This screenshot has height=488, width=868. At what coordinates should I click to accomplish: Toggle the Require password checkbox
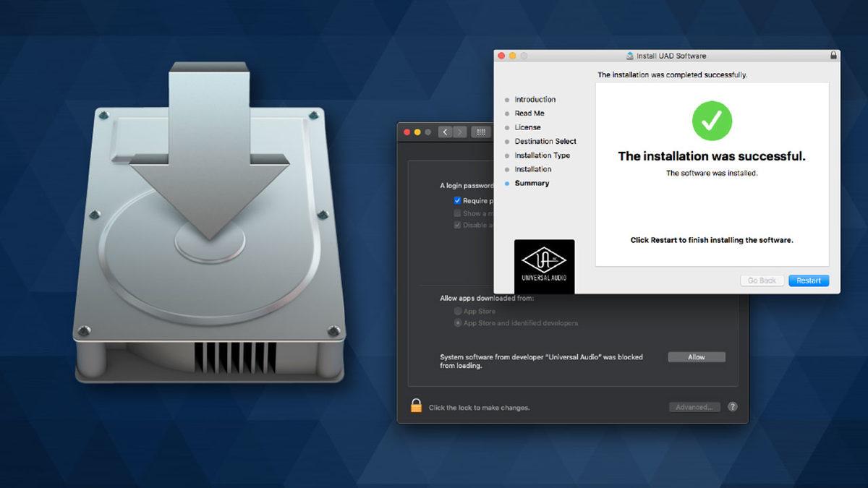pos(457,200)
